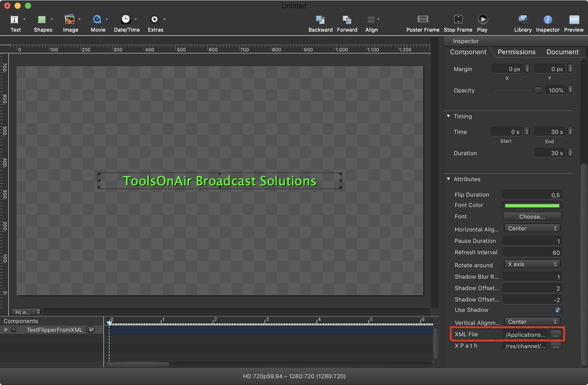Open the Vertical Alignment Center dropdown
This screenshot has width=588, height=385.
coord(532,322)
